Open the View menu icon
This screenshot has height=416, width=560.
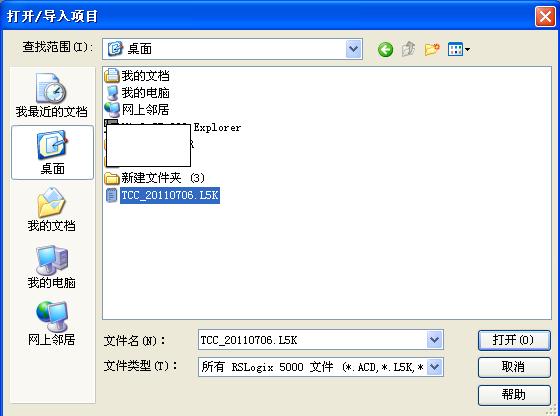click(x=459, y=49)
